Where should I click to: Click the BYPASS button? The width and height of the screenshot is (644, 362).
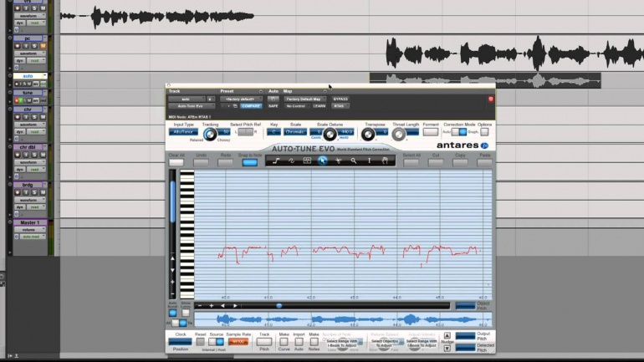coord(340,99)
